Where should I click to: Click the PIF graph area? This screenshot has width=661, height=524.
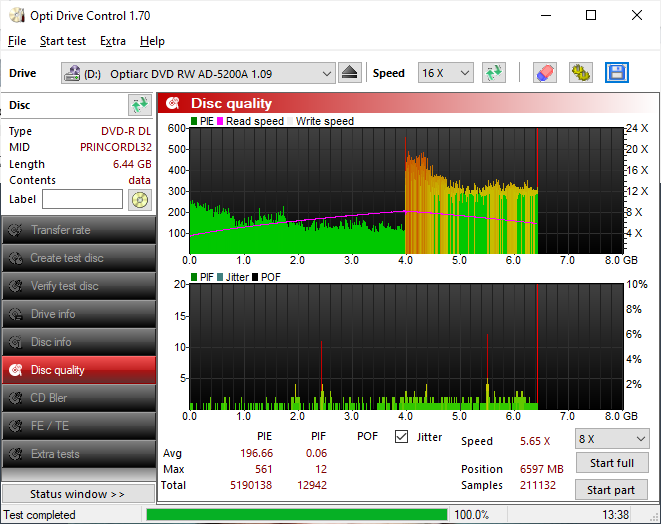click(406, 347)
